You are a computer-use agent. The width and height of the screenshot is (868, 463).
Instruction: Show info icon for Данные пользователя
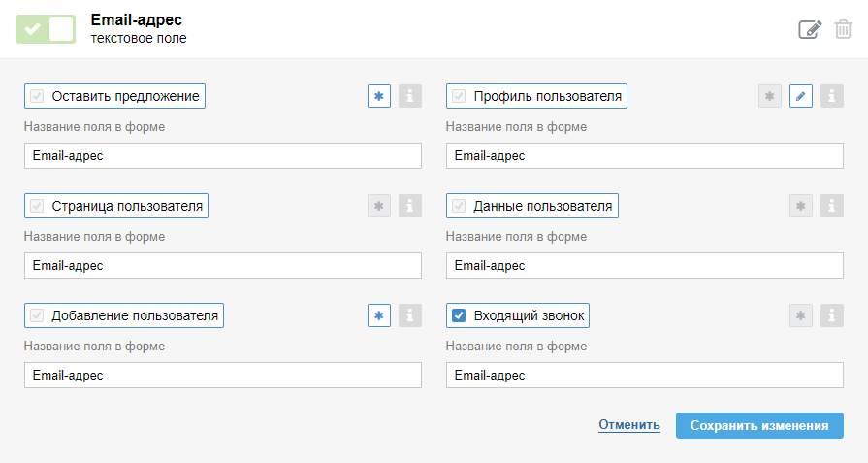tap(832, 206)
